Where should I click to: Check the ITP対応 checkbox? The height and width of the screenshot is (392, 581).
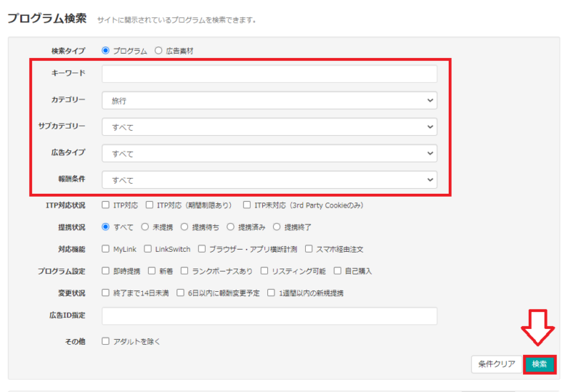coord(105,205)
